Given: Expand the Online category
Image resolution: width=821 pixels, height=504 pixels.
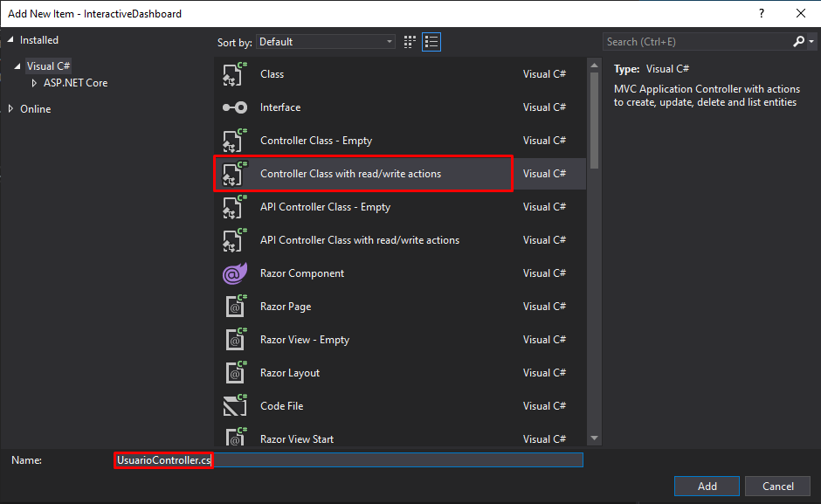Looking at the screenshot, I should click(x=10, y=108).
